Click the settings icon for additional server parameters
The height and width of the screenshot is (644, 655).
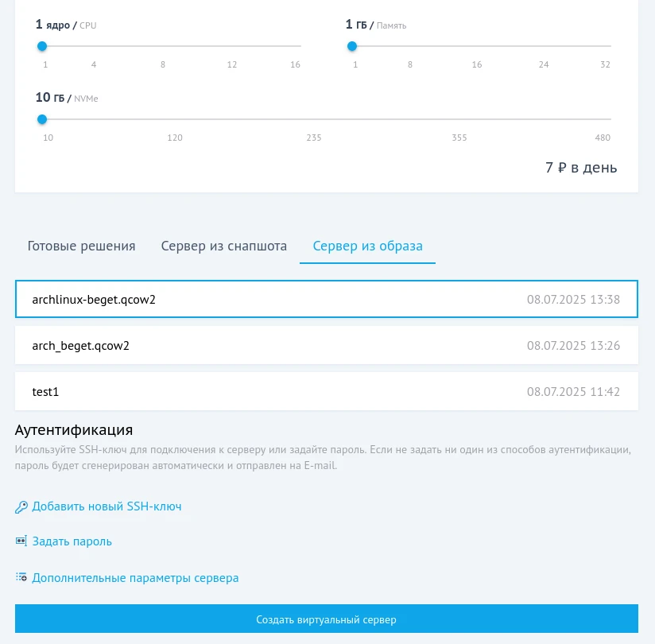[x=21, y=578]
